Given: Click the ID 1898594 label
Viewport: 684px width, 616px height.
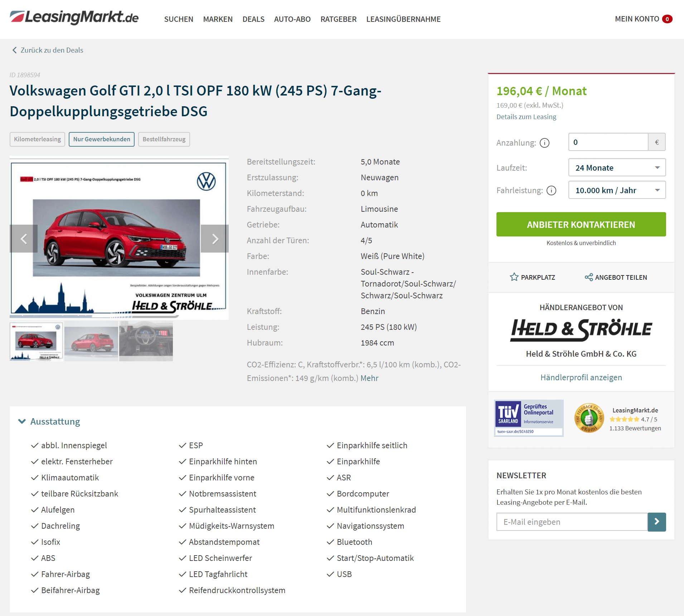Looking at the screenshot, I should [25, 75].
